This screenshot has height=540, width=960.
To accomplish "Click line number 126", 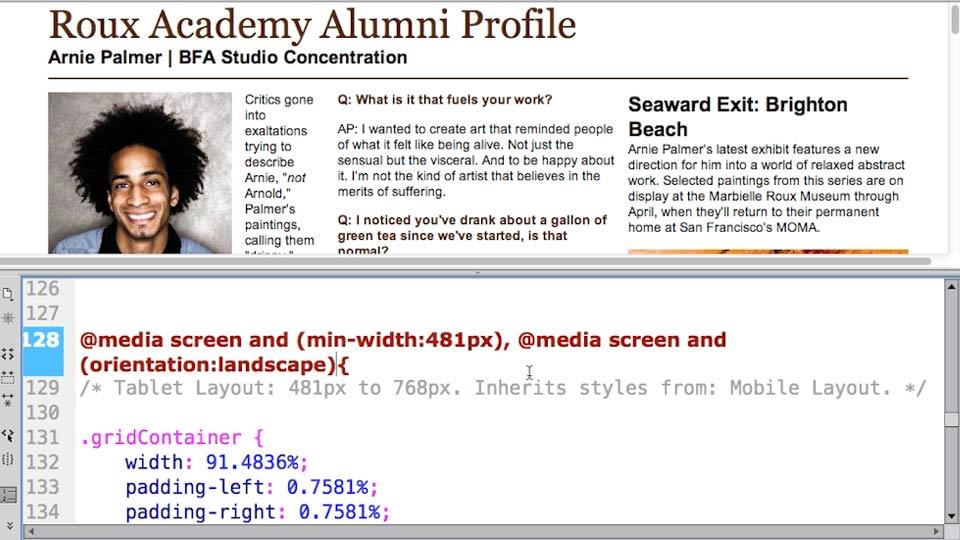I will click(x=42, y=288).
